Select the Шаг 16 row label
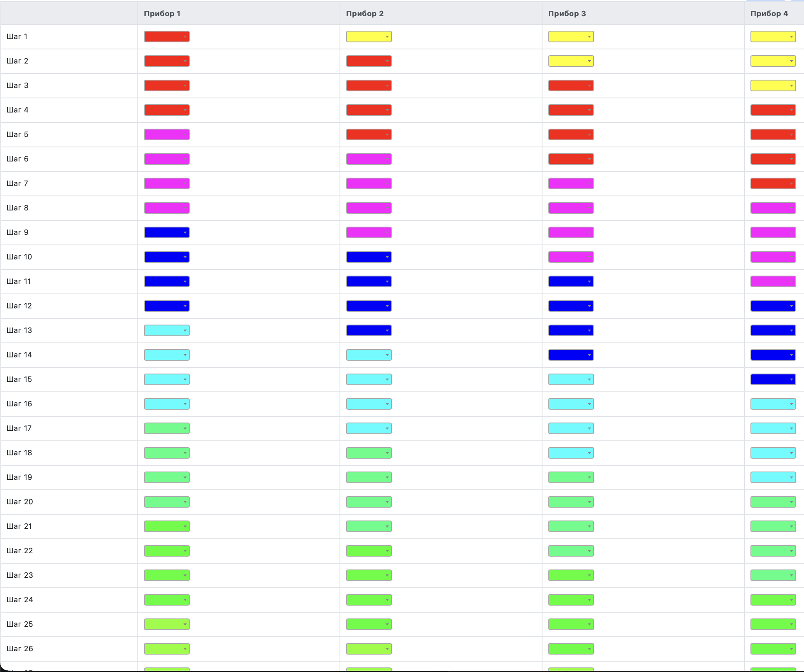Screen dimensions: 804x672 pos(19,404)
